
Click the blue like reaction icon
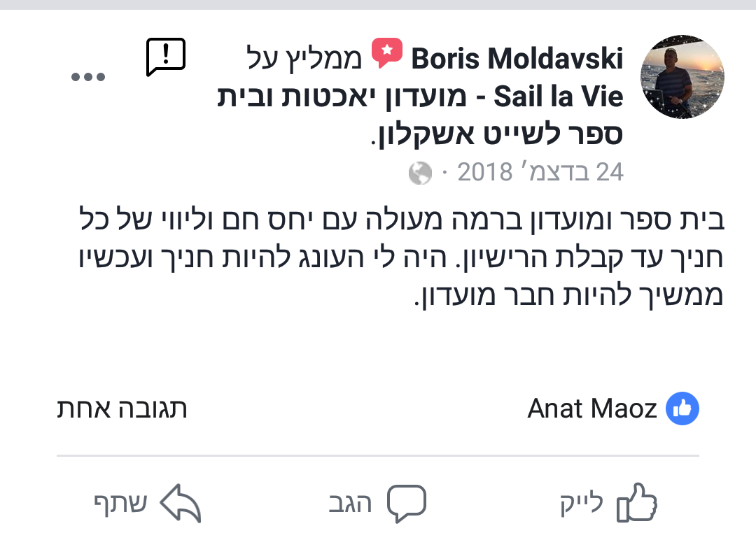click(682, 409)
